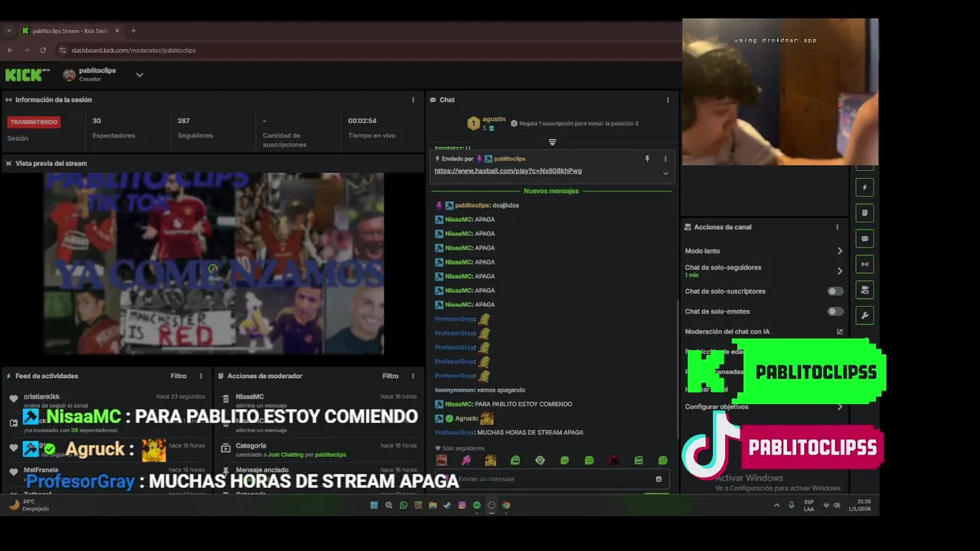Expand the pinned message with the chevron
The image size is (980, 551).
pos(665,173)
